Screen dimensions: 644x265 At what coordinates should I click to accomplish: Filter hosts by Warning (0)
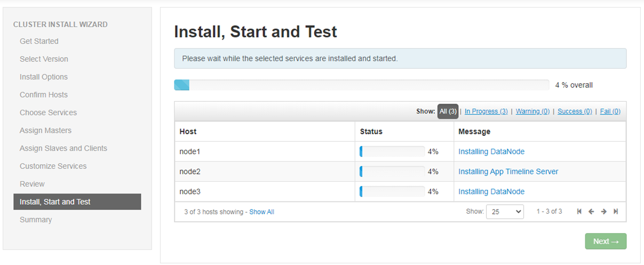[532, 111]
